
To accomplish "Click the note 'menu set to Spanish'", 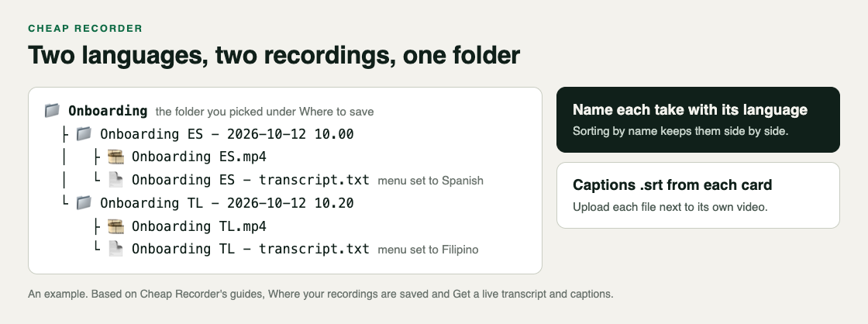I will coord(431,181).
